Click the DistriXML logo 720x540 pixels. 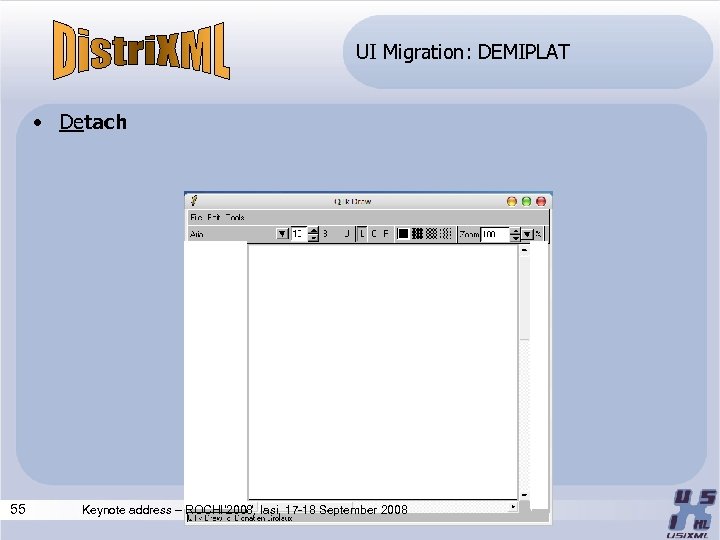pos(141,50)
